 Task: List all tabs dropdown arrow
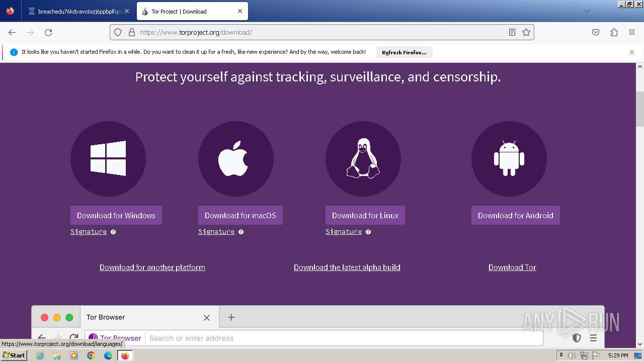pos(587,11)
